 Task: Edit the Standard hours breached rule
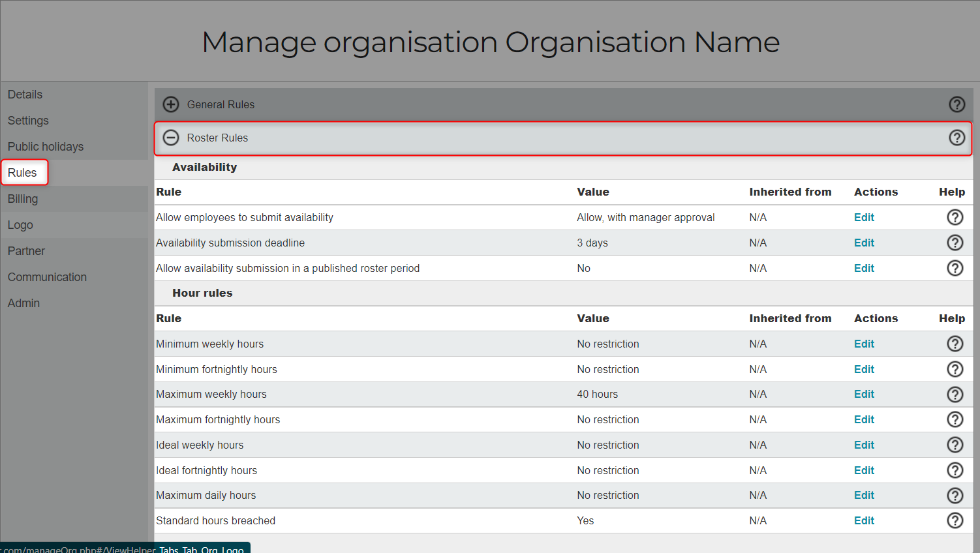(x=864, y=520)
